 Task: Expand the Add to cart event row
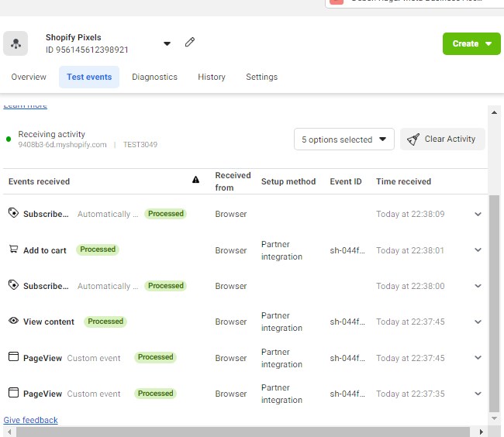(x=478, y=249)
